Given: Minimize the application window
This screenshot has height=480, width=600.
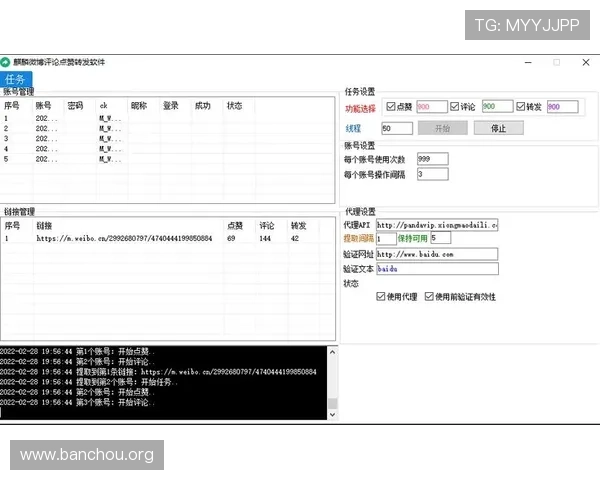Looking at the screenshot, I should [x=528, y=62].
